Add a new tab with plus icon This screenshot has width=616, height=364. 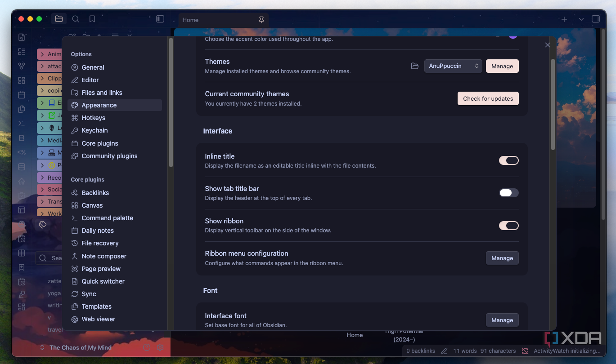coord(564,19)
